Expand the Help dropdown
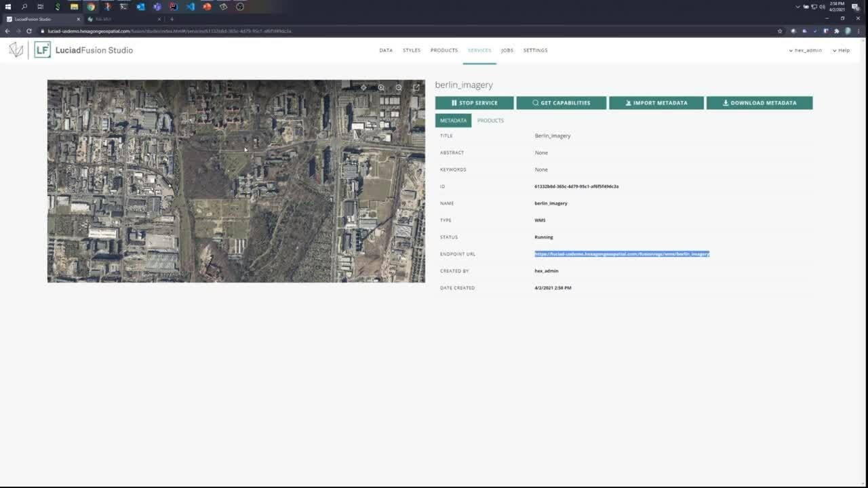Image resolution: width=868 pixels, height=488 pixels. coord(841,50)
